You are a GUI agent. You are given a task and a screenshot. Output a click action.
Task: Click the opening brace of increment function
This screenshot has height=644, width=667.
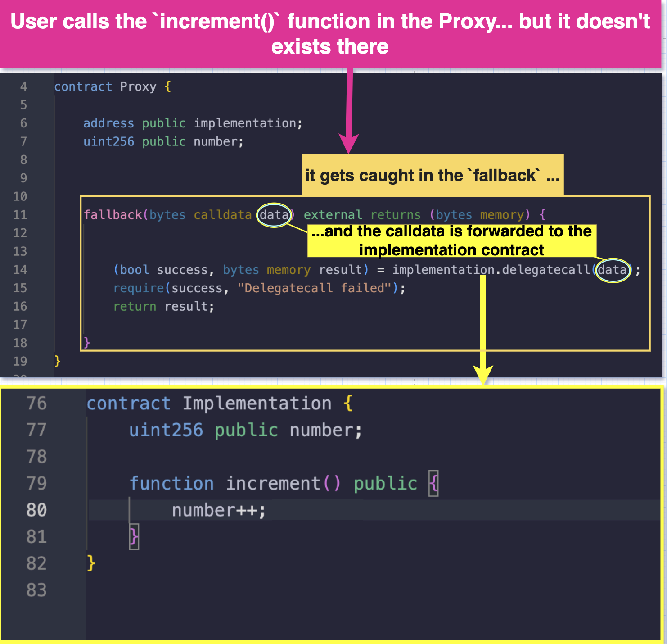[x=433, y=483]
